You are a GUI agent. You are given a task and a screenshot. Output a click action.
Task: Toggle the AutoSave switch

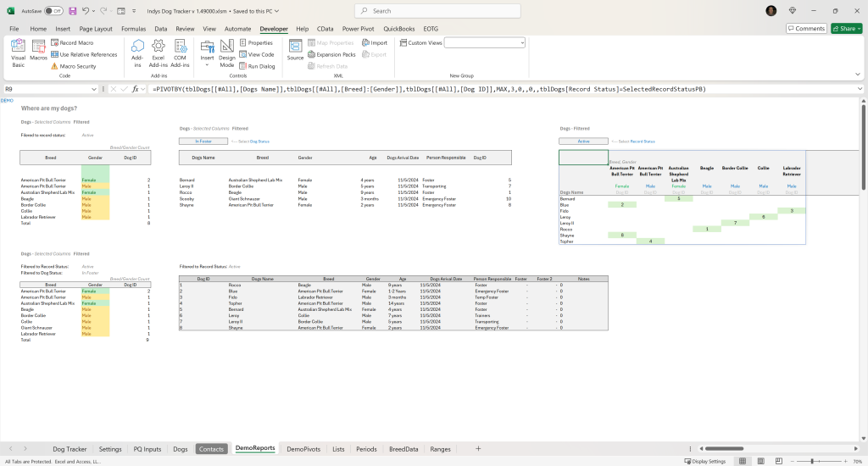(53, 11)
